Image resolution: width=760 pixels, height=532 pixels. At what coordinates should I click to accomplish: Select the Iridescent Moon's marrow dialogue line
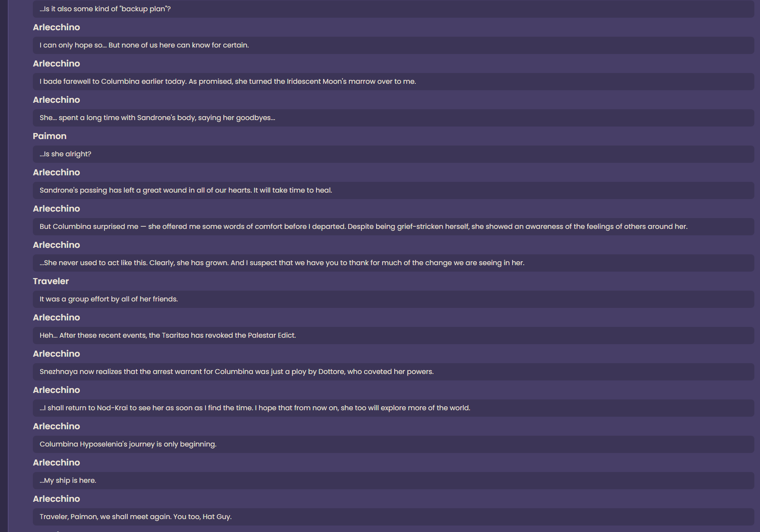click(x=393, y=82)
